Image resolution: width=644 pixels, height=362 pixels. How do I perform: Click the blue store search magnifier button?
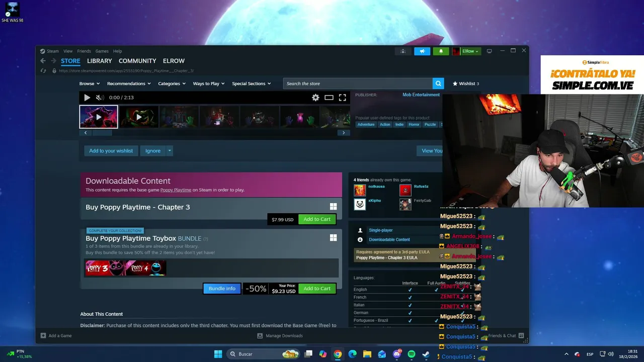point(438,83)
